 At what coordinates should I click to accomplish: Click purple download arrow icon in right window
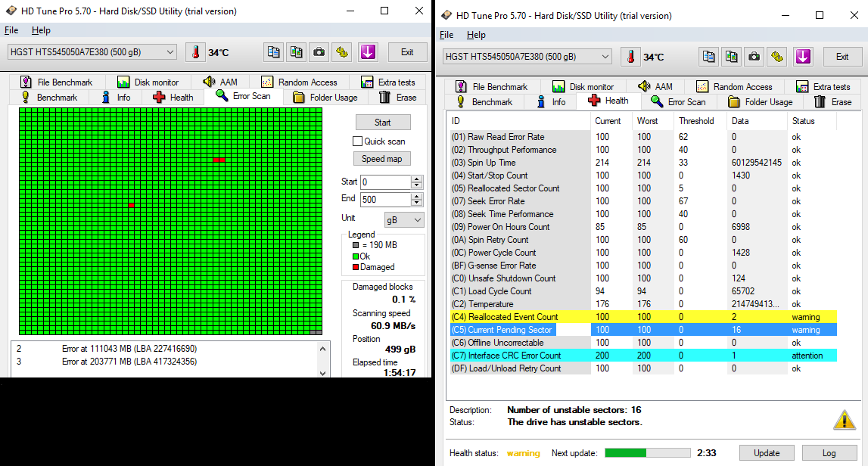803,57
